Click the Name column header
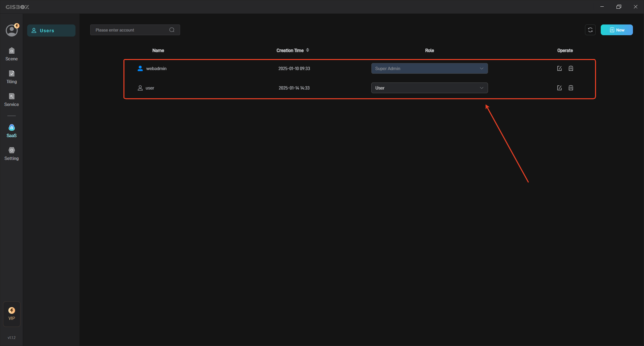 pyautogui.click(x=158, y=51)
